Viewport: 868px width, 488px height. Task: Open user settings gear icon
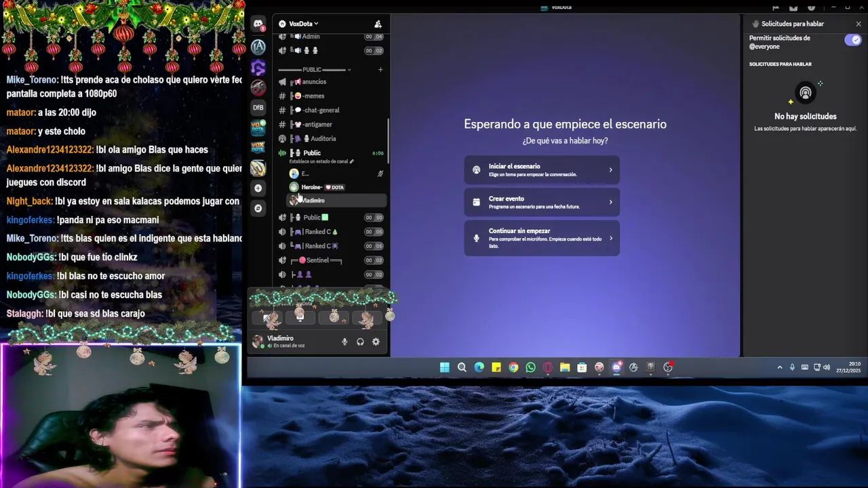(x=376, y=342)
